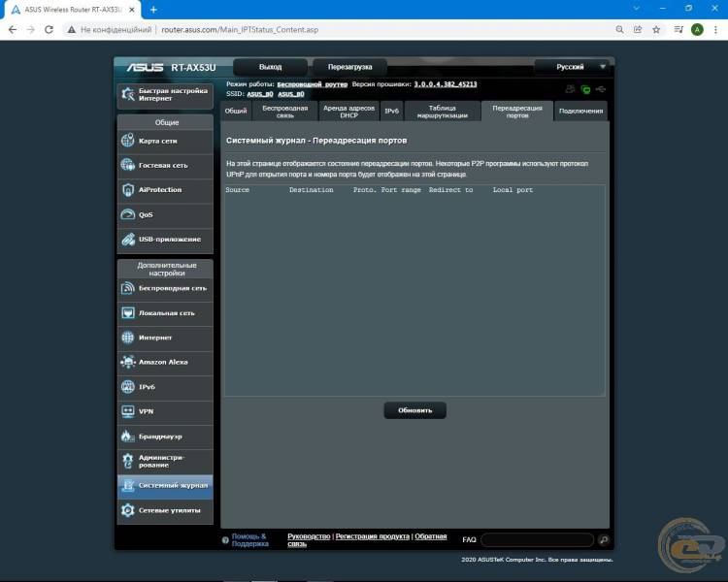The width and height of the screenshot is (728, 582).
Task: Click the second ASUS_B0 SSID link
Action: coord(291,94)
